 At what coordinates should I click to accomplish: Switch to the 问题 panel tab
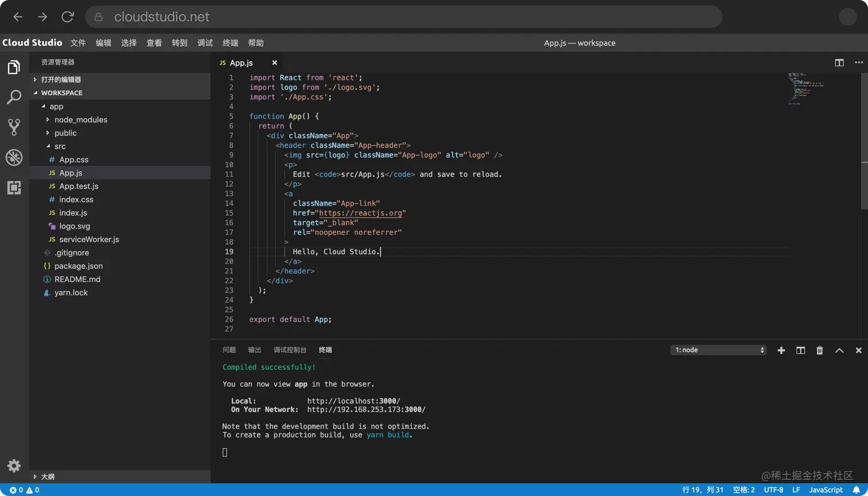click(x=229, y=350)
